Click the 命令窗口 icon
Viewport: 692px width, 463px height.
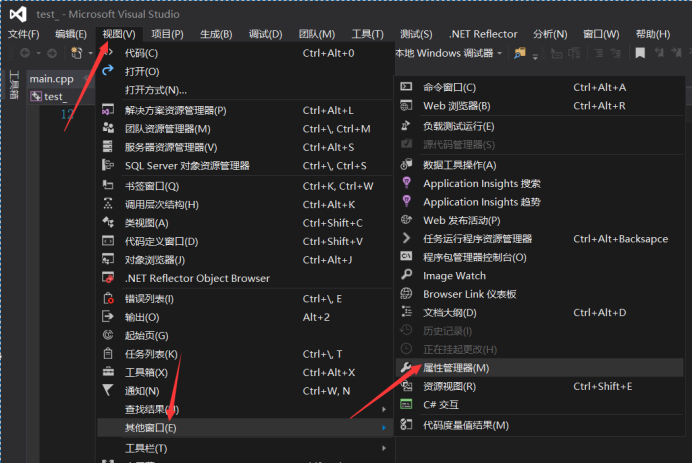406,87
